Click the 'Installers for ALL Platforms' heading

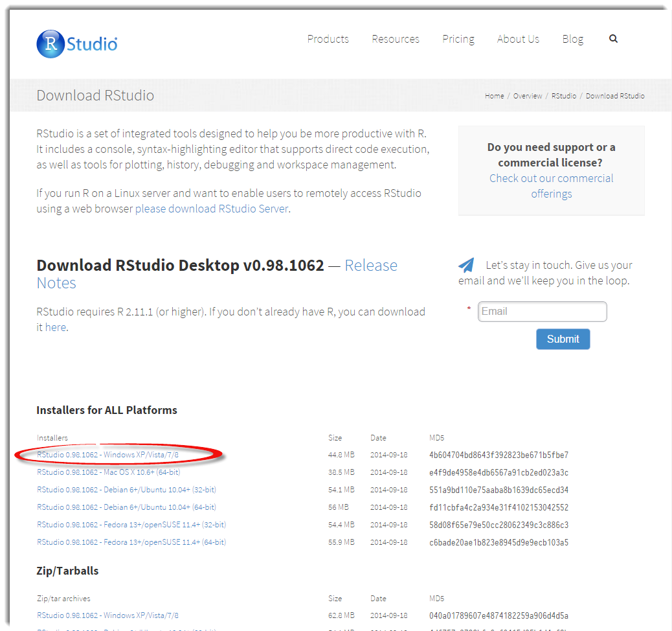coord(107,411)
